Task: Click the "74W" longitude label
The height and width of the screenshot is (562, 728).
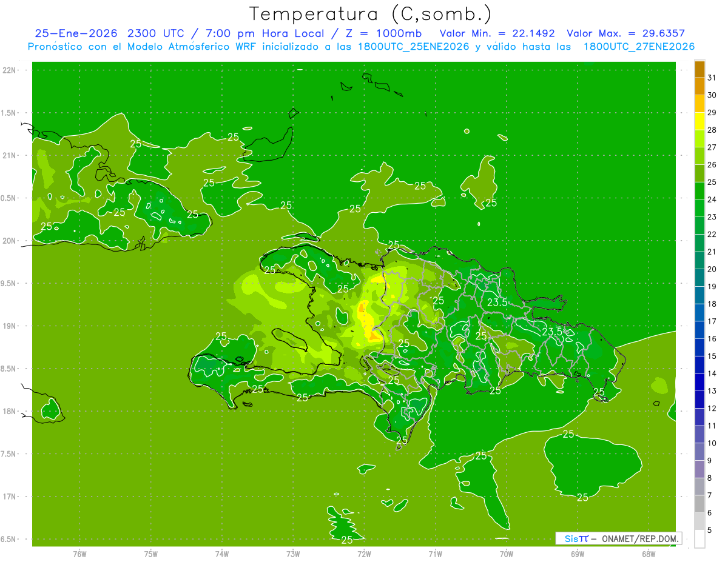Action: tap(222, 554)
